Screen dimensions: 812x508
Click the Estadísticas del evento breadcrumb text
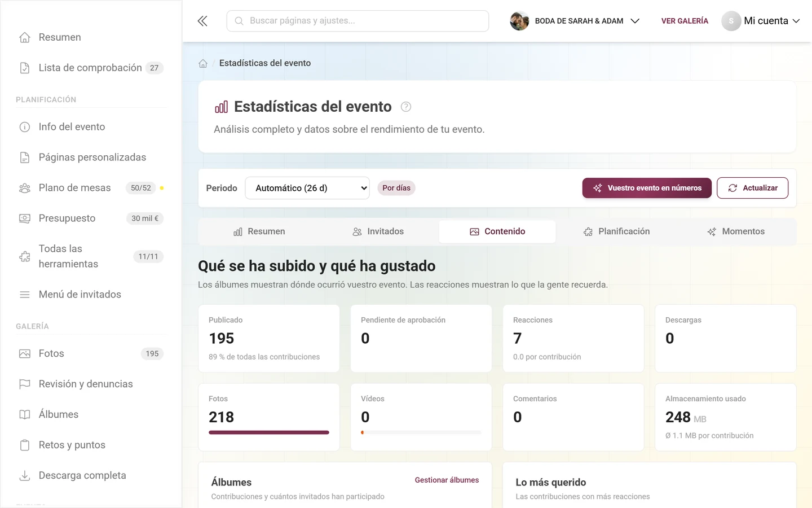[x=265, y=63]
